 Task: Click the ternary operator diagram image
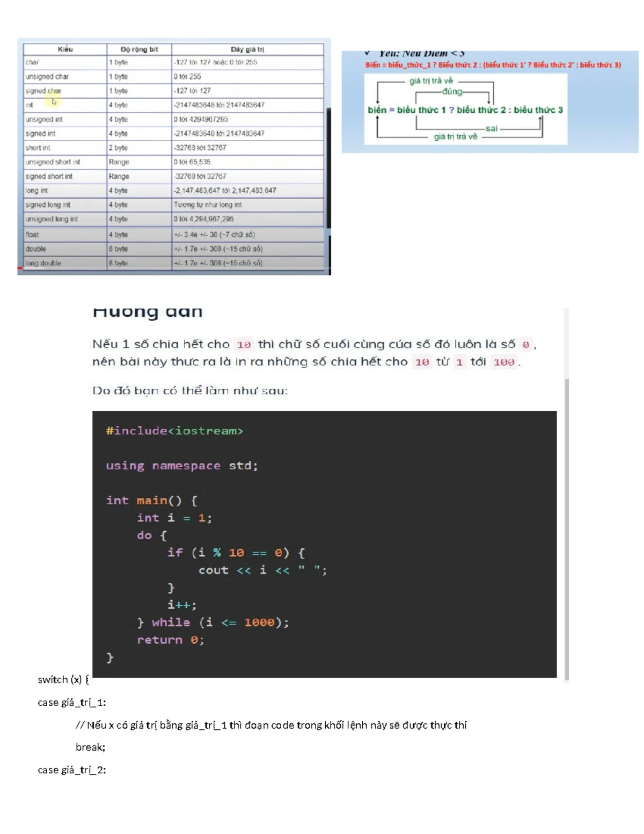tap(490, 102)
